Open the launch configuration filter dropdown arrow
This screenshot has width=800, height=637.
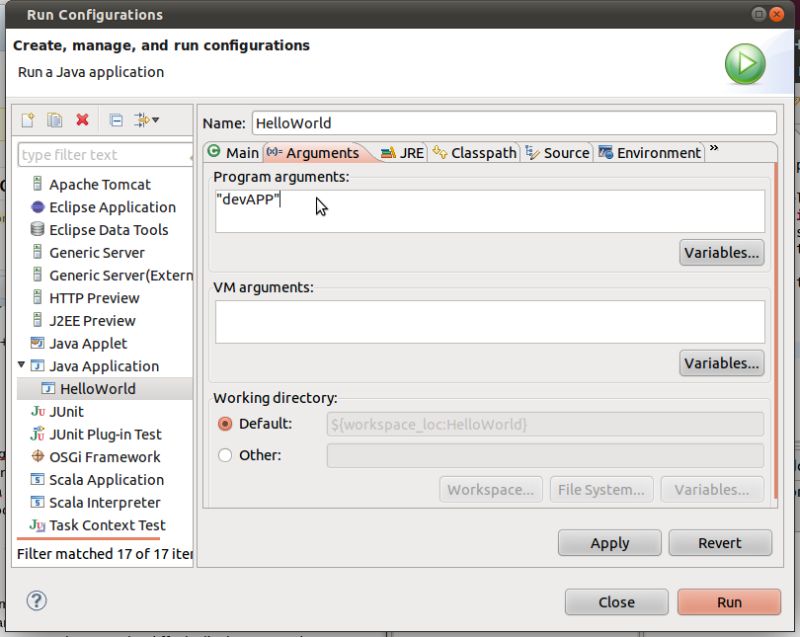pos(157,121)
